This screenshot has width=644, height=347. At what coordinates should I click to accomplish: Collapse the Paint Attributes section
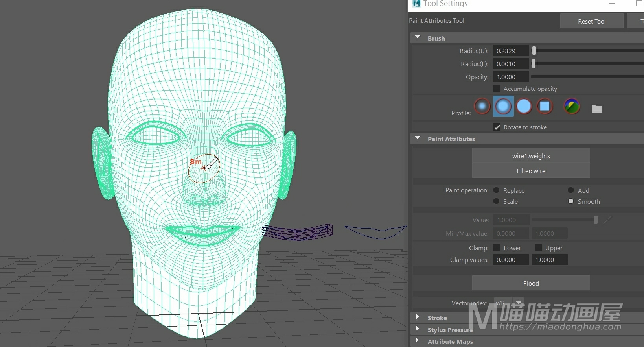418,138
